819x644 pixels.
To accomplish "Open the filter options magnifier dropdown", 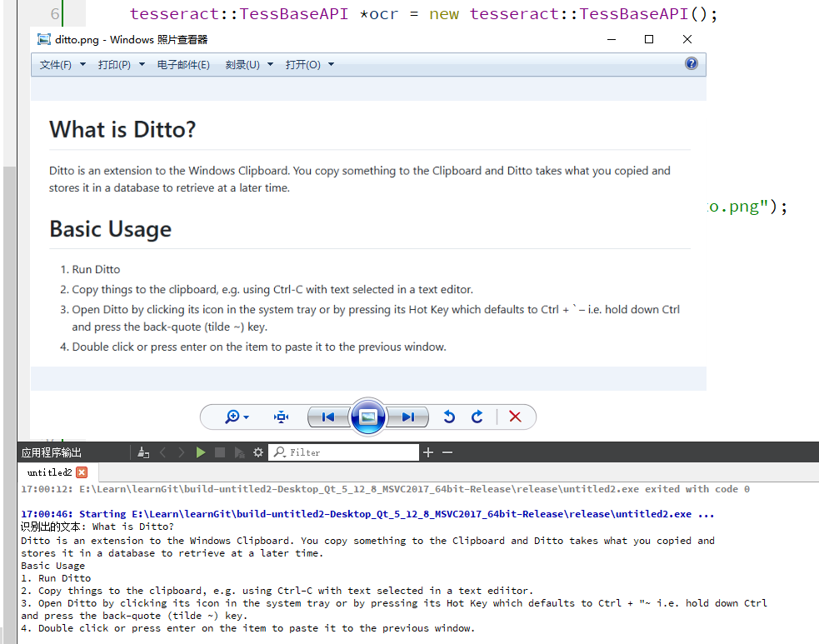I will [280, 452].
